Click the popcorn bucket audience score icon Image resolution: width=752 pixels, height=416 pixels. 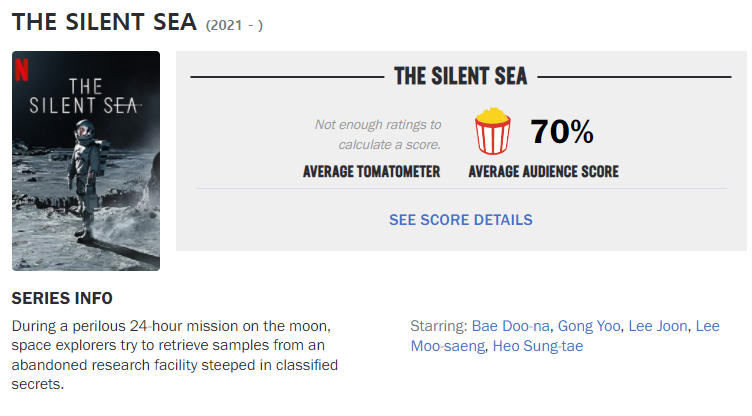click(493, 131)
